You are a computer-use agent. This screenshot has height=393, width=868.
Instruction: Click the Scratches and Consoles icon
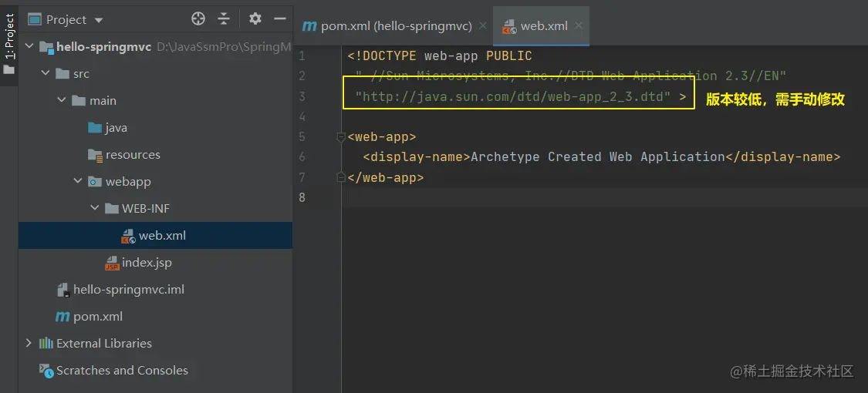[46, 371]
